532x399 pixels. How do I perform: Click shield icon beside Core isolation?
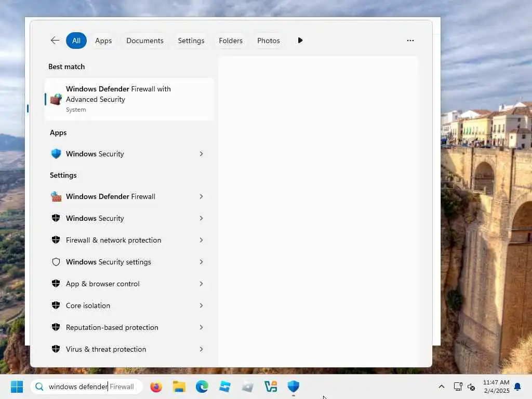(56, 305)
